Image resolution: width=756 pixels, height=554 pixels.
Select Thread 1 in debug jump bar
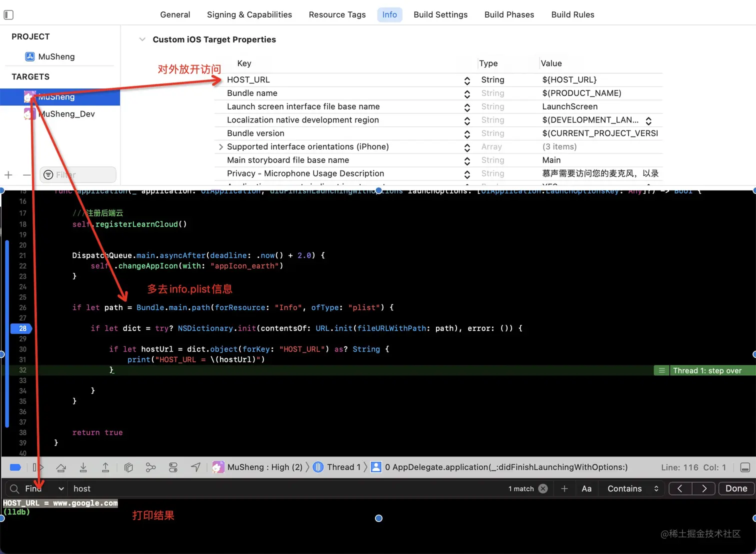pyautogui.click(x=343, y=467)
